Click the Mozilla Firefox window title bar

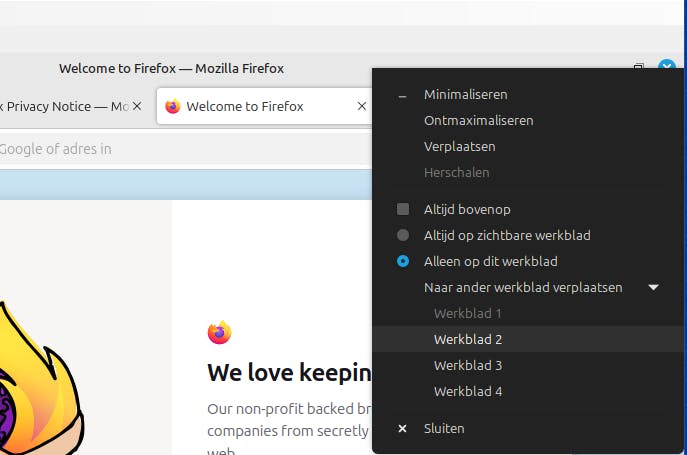171,68
